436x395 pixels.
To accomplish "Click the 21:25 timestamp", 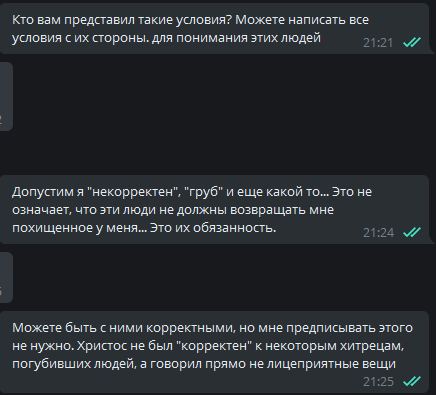I will point(378,381).
